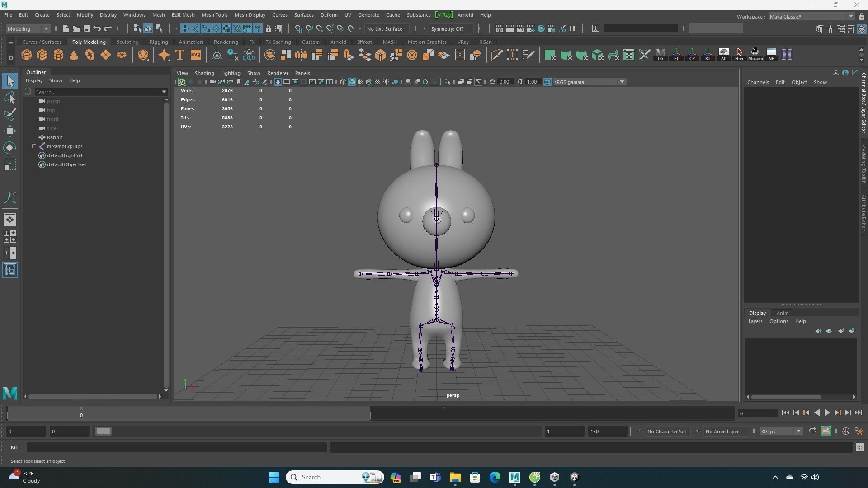Click the four-view layout button

[x=10, y=236]
